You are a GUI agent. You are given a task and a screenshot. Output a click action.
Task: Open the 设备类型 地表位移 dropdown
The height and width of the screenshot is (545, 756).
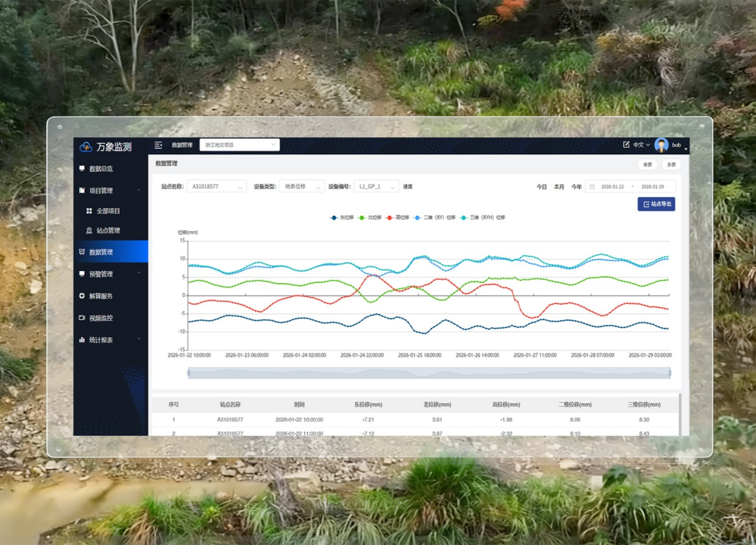pyautogui.click(x=302, y=187)
